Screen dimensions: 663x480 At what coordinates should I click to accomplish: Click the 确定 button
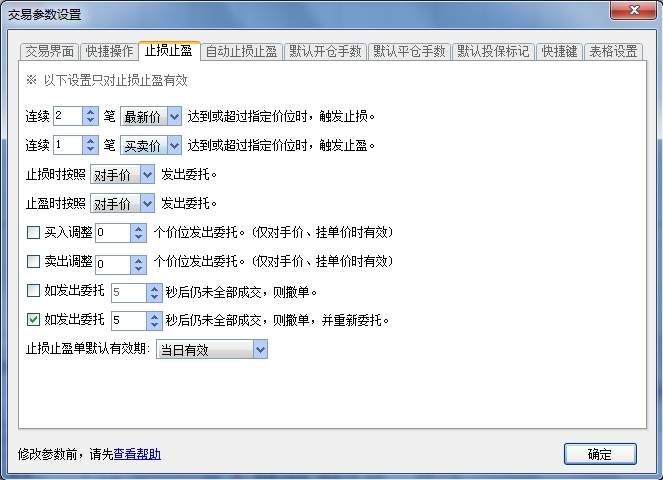(600, 454)
